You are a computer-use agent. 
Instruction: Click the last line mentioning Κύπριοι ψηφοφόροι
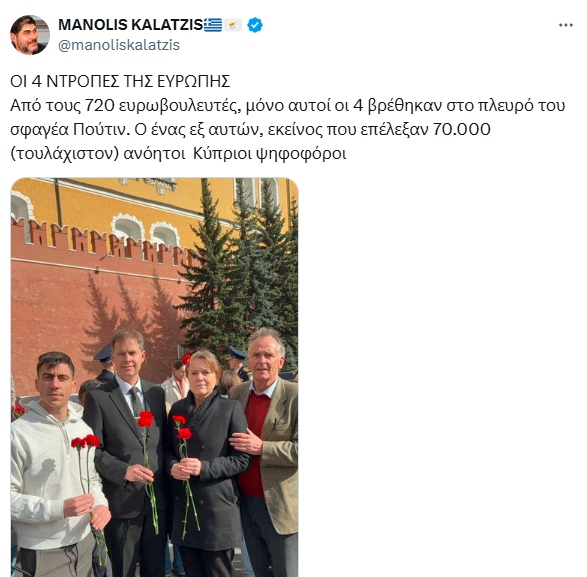[178, 154]
